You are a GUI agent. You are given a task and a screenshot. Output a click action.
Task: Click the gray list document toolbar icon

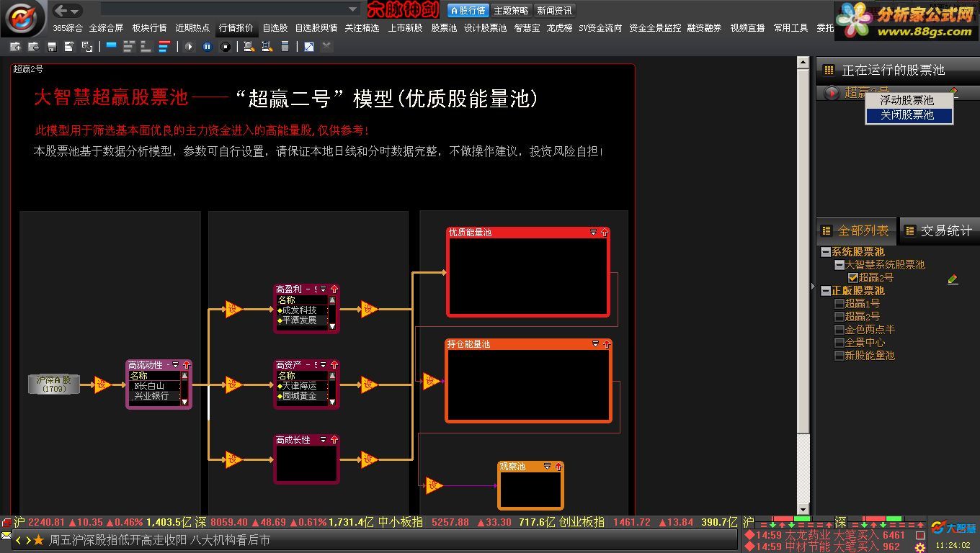tap(285, 46)
